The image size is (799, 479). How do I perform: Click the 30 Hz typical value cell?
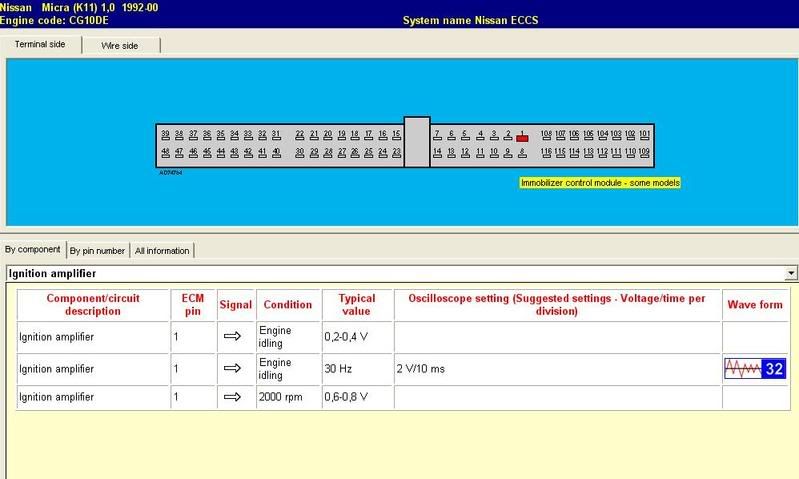357,368
